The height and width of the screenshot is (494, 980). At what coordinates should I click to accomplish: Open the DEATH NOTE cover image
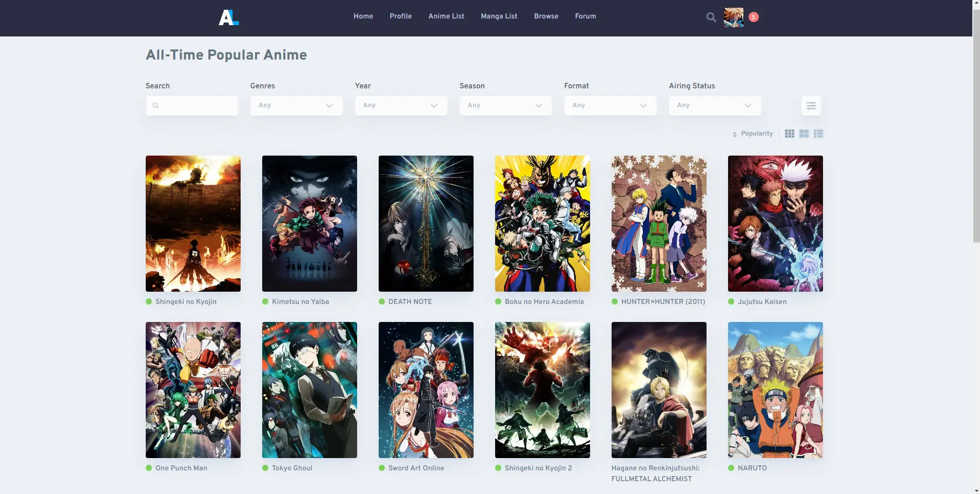pos(426,223)
